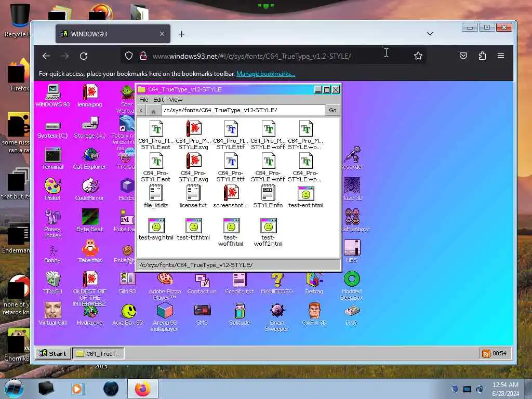Bookmark this page with the star
532x399 pixels.
click(x=418, y=56)
